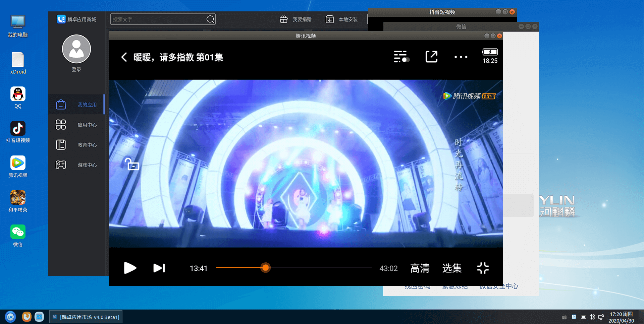Play the video with the play button
Viewport: 644px width, 324px height.
(x=130, y=268)
